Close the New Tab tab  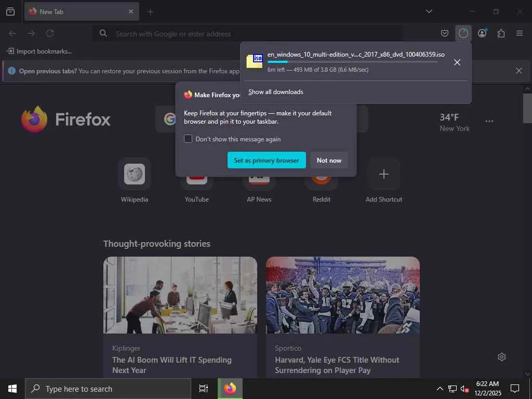pos(130,11)
